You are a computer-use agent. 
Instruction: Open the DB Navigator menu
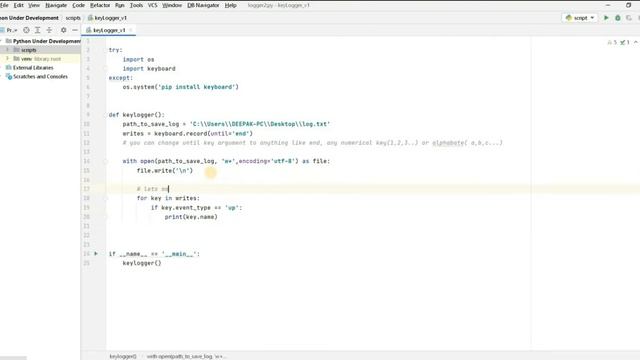click(203, 5)
